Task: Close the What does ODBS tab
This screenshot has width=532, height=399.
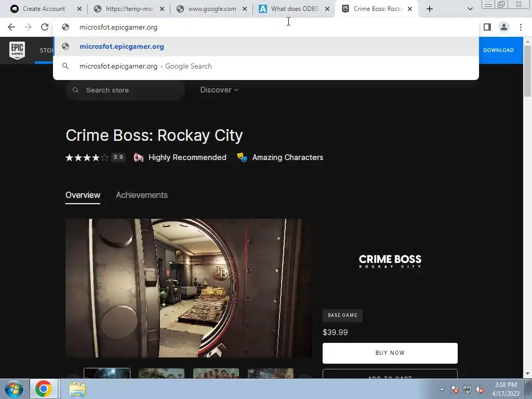Action: [x=327, y=9]
